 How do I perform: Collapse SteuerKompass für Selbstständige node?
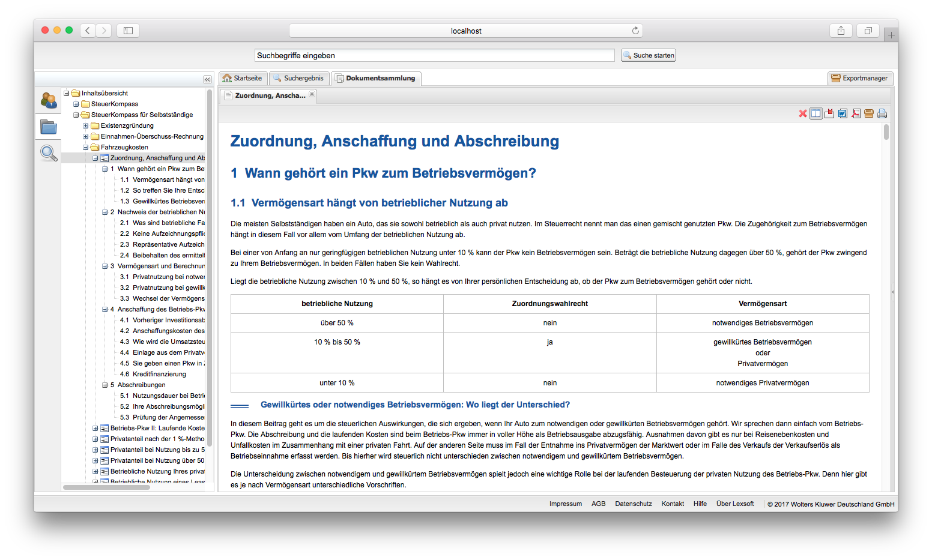click(76, 115)
